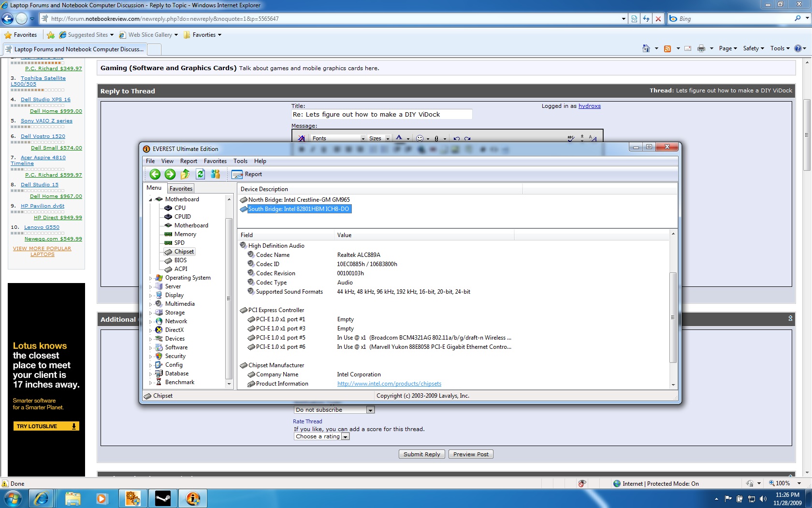Expand the Network tree node
Image resolution: width=812 pixels, height=508 pixels.
point(150,321)
